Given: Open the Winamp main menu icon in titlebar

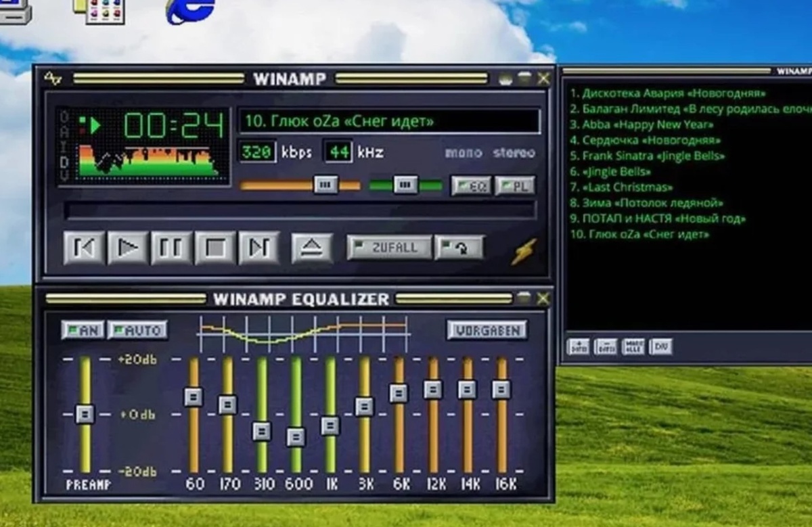Looking at the screenshot, I should (x=53, y=78).
